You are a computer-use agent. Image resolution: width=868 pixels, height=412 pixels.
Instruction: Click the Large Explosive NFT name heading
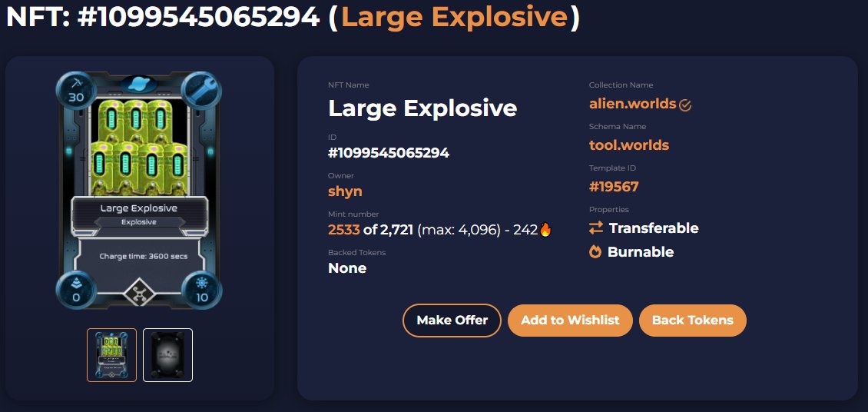tap(422, 108)
